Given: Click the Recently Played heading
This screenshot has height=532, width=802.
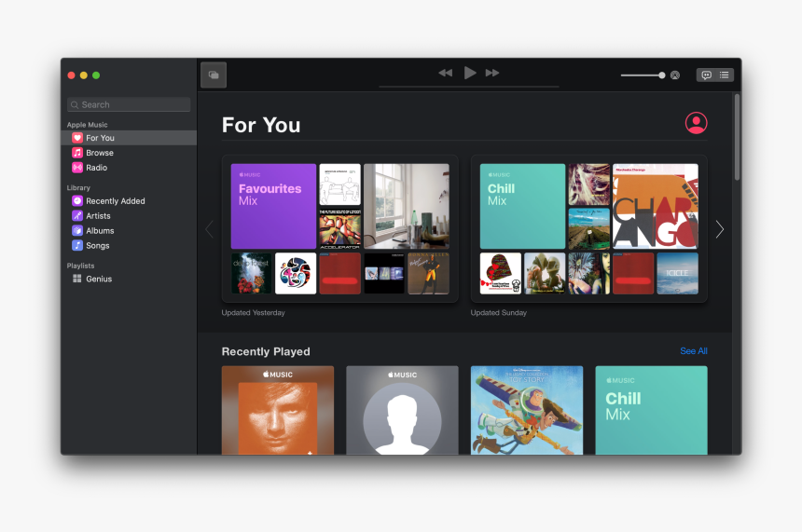Looking at the screenshot, I should point(266,351).
